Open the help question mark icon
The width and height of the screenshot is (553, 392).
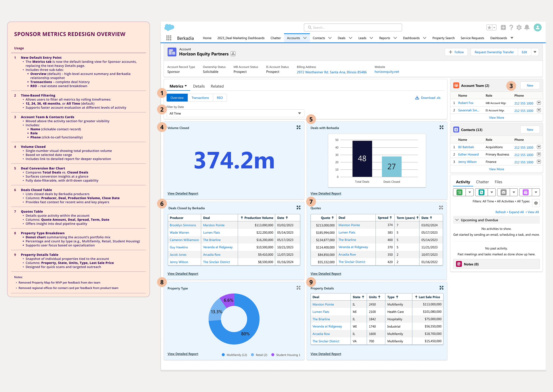pos(511,27)
